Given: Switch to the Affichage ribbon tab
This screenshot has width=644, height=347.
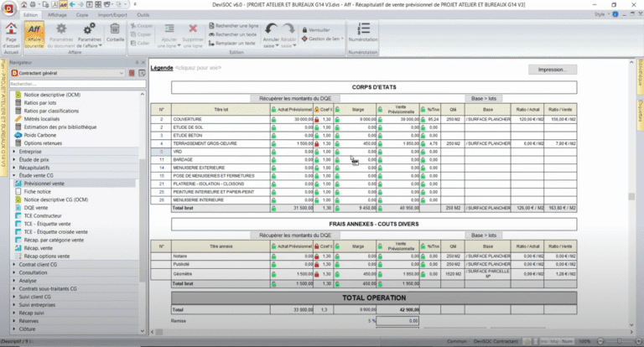Looking at the screenshot, I should point(58,15).
